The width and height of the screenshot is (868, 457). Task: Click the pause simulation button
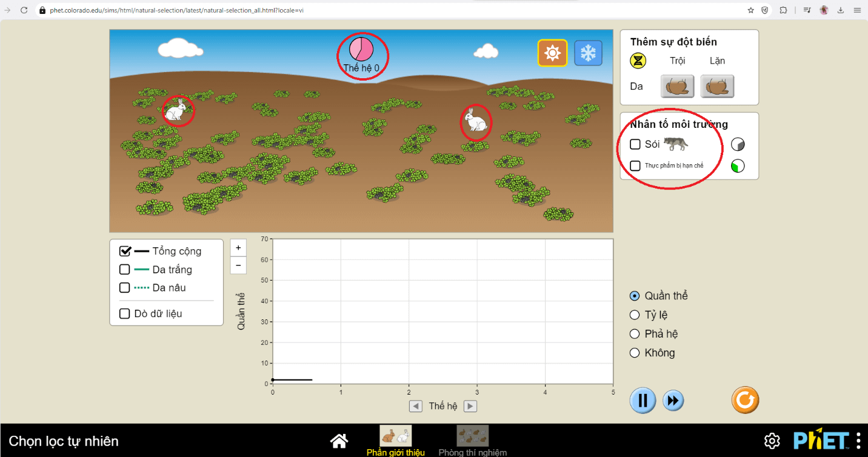click(643, 401)
